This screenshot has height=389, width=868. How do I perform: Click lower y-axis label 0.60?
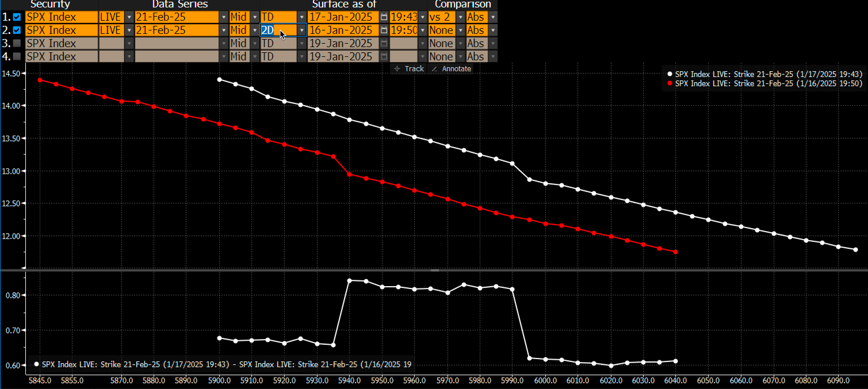click(13, 365)
